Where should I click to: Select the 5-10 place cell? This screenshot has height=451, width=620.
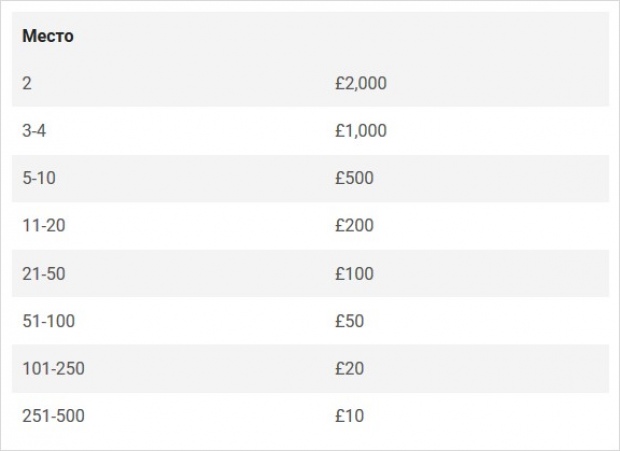[38, 178]
